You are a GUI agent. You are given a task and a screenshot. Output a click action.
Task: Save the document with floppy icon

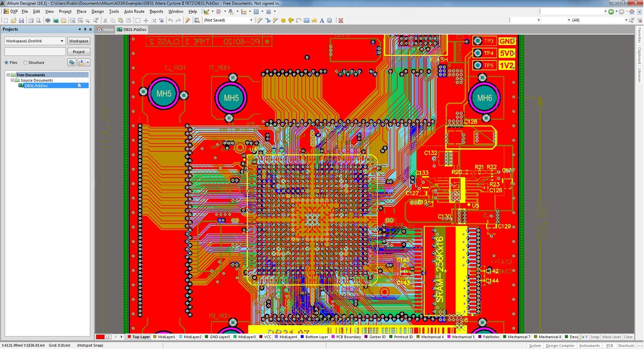tap(21, 20)
